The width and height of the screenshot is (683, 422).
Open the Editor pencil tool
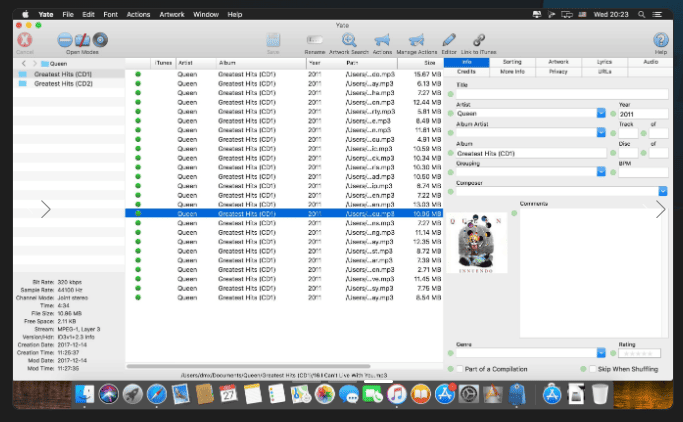coord(449,41)
